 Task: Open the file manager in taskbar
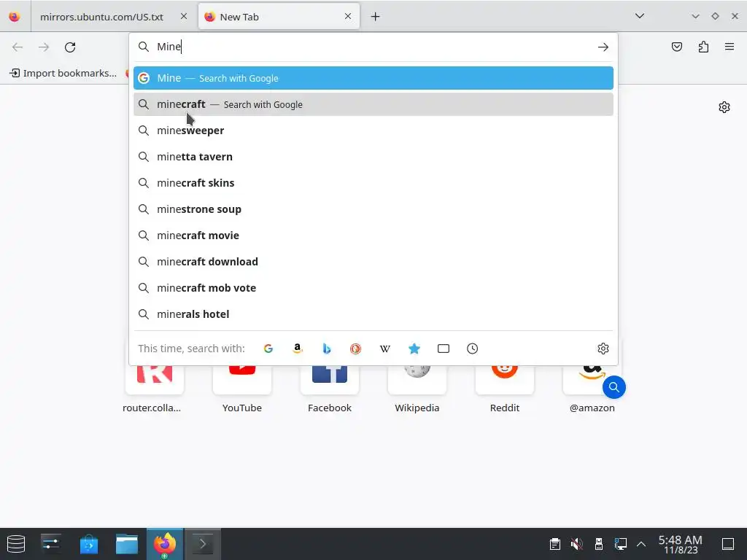pos(127,544)
